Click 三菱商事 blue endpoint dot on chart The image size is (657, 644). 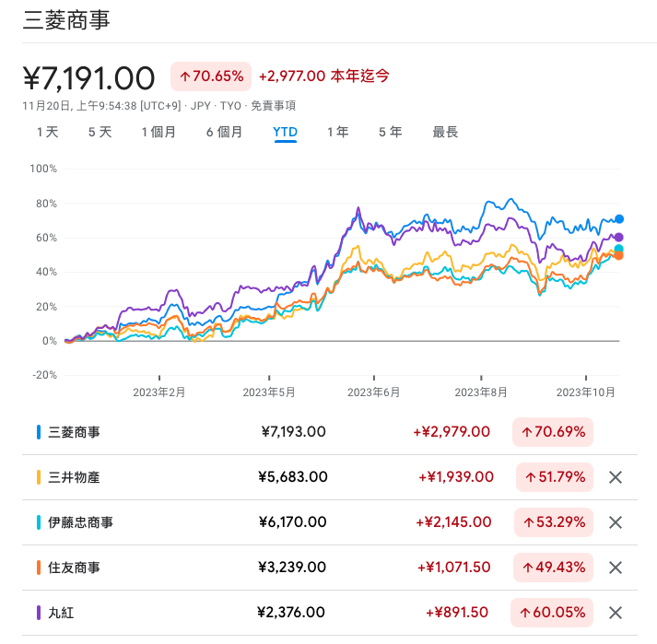pos(619,219)
